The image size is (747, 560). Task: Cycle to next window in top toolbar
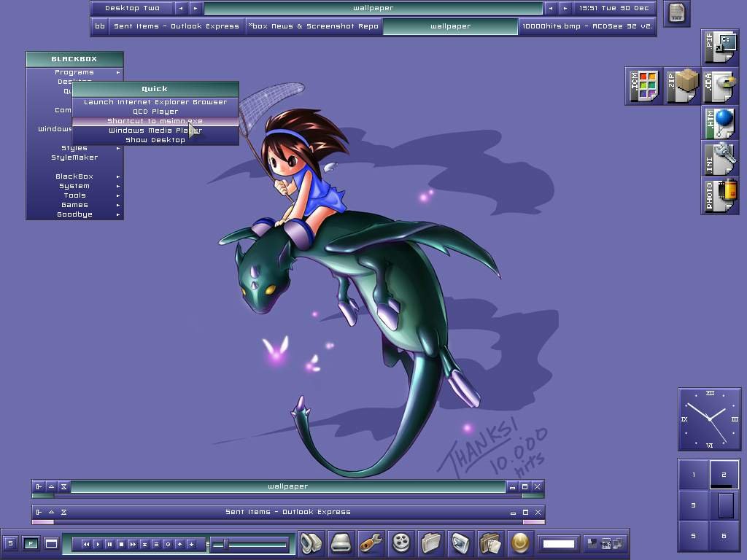point(565,8)
